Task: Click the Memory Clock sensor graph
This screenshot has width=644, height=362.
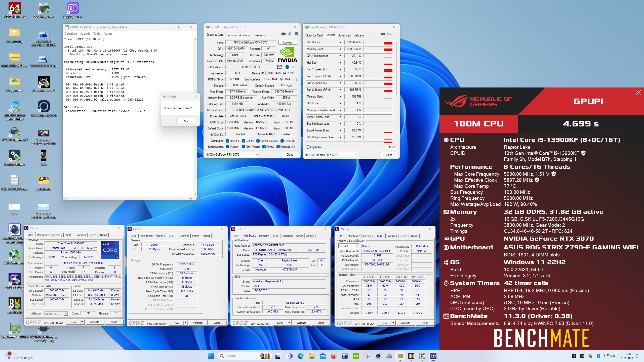Action: [x=378, y=49]
